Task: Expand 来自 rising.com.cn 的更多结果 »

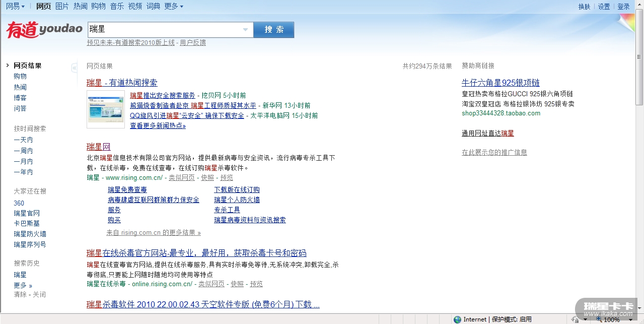Action: pyautogui.click(x=153, y=232)
